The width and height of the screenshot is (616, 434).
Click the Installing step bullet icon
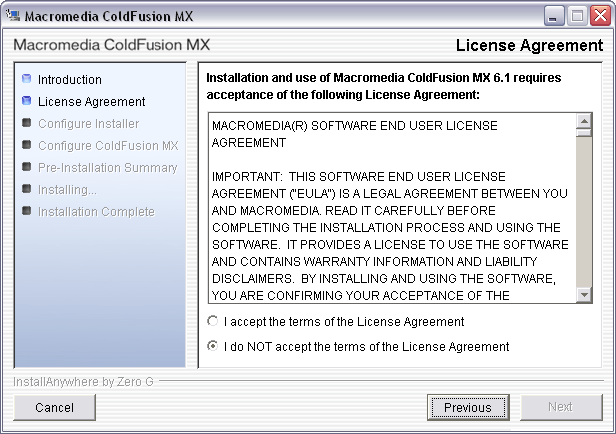pyautogui.click(x=27, y=189)
